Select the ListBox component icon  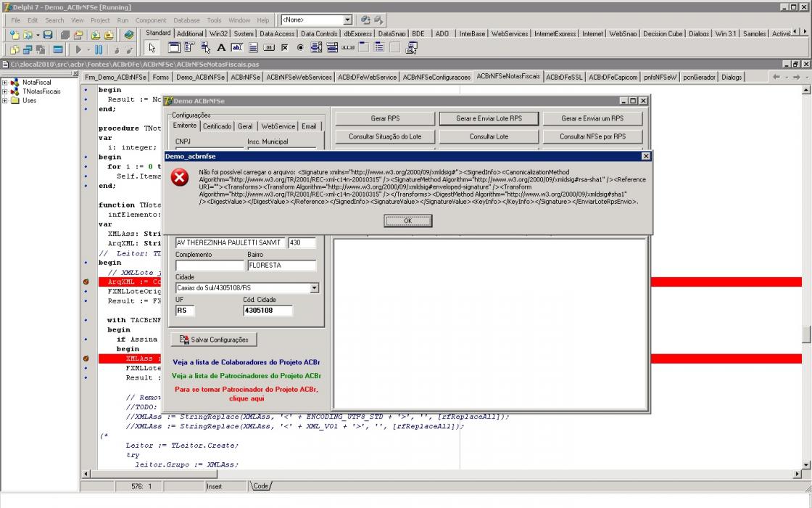[316, 48]
